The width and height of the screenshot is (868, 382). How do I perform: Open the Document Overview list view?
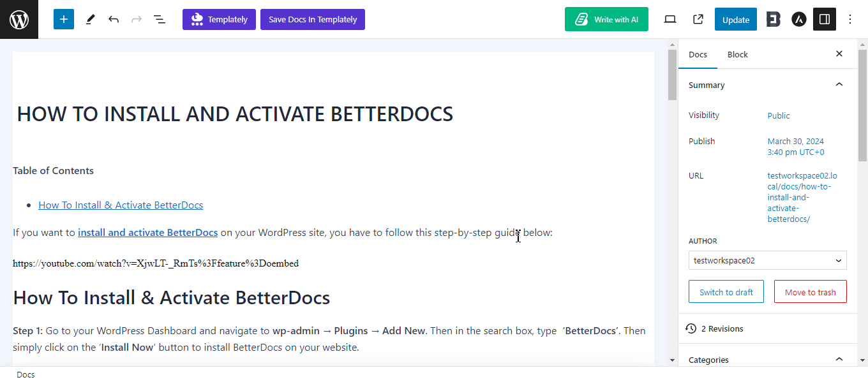(159, 19)
